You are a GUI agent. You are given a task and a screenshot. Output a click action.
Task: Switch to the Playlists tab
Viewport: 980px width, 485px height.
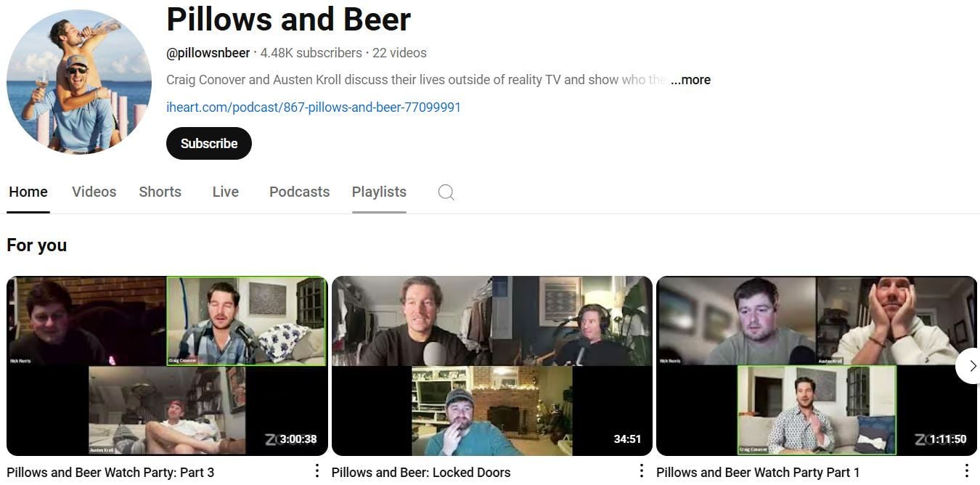(x=379, y=192)
